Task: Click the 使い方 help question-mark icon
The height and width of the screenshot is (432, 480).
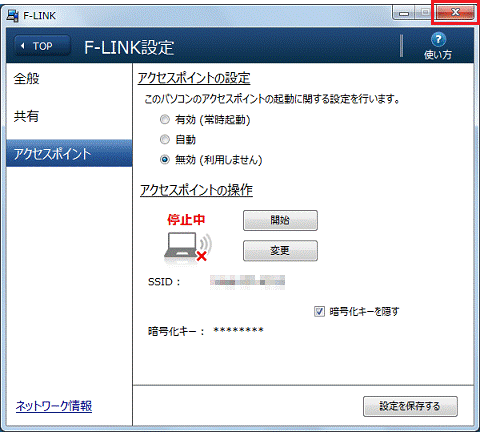Action: [x=438, y=40]
